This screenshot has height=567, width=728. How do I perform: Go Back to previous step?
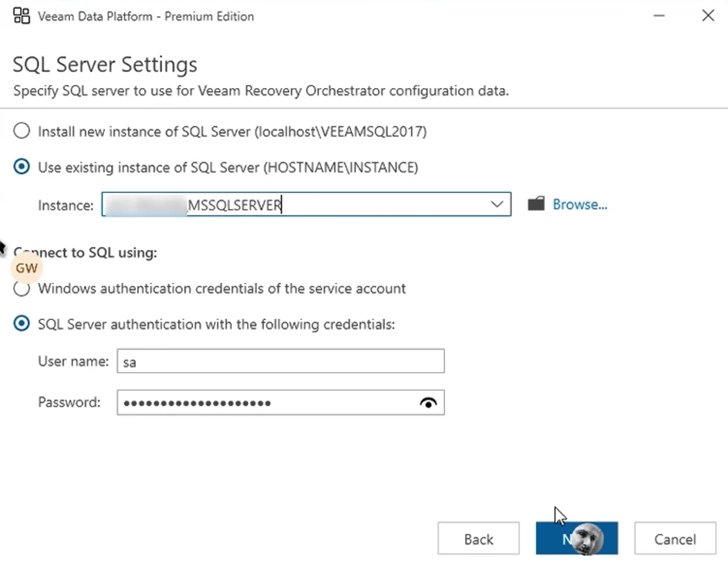point(479,538)
